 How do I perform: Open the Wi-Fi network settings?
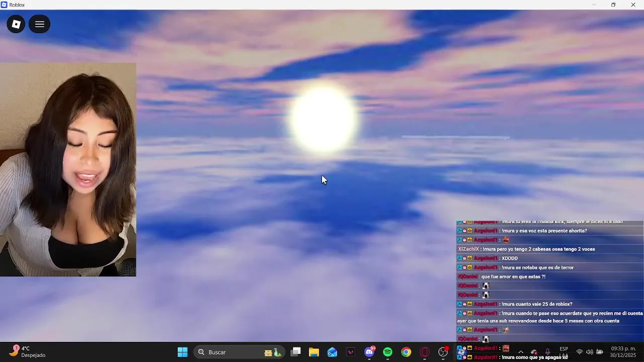point(580,352)
